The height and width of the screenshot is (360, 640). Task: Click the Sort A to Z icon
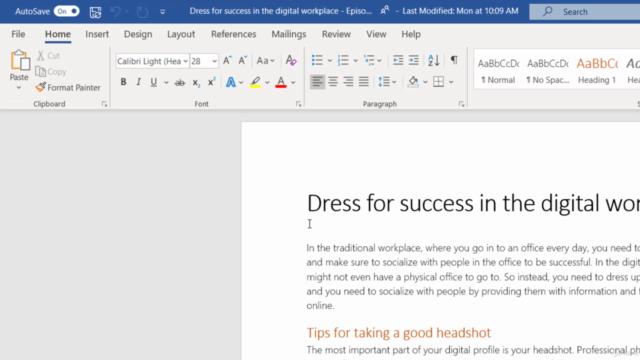click(x=433, y=60)
